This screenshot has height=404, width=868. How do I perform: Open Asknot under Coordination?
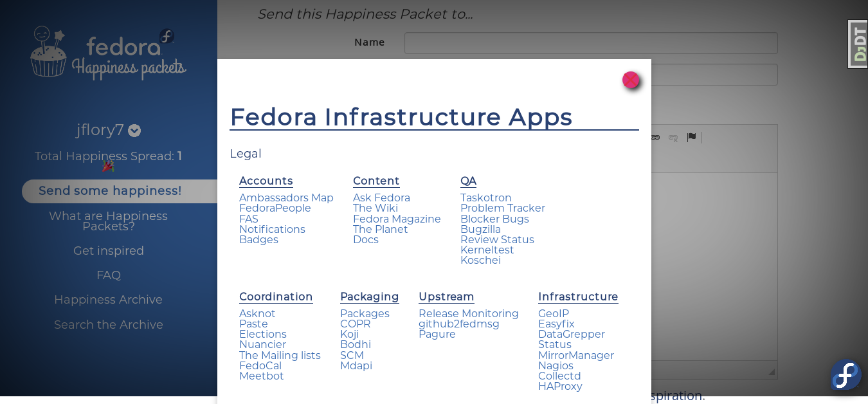click(257, 314)
